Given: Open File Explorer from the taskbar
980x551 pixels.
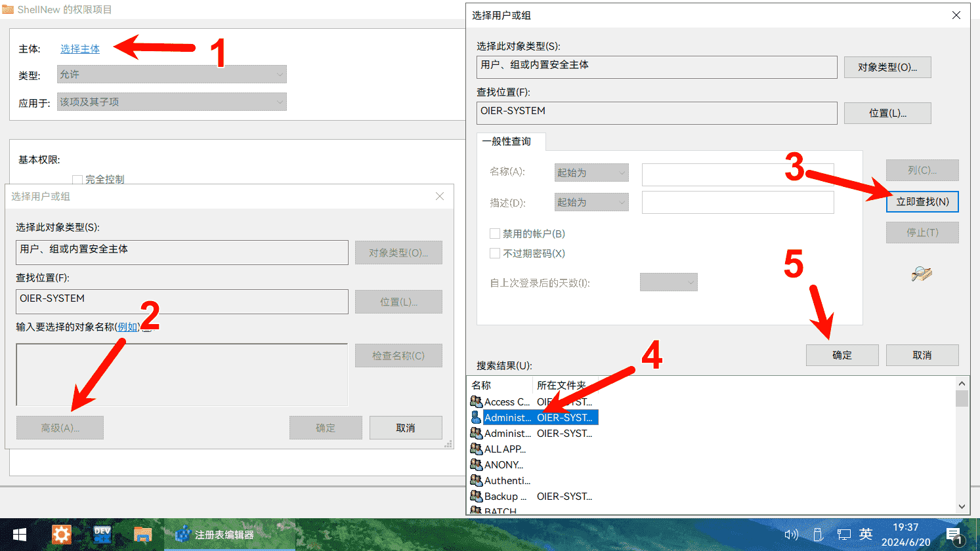Looking at the screenshot, I should 142,535.
